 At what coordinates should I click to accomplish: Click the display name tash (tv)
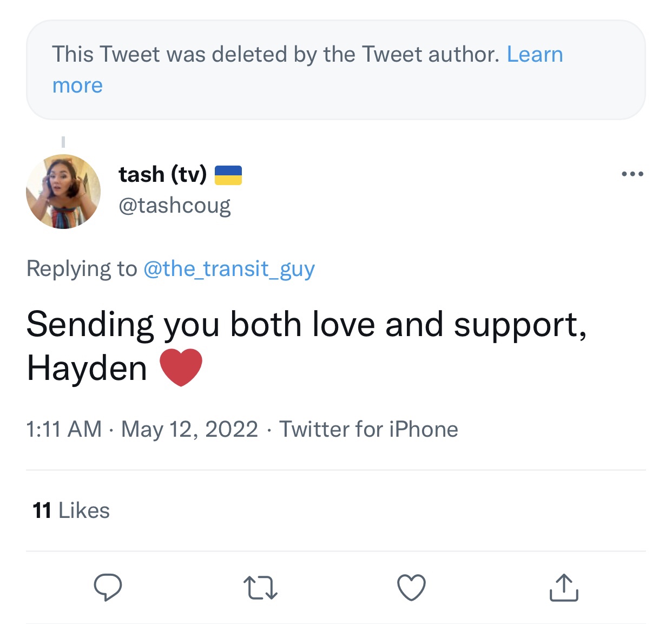162,174
